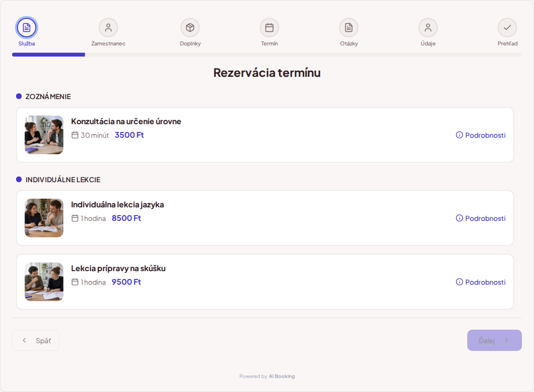Screen dimensions: 534x392
Task: Click info icon on Individuálna lekcia card
Action: (460, 218)
